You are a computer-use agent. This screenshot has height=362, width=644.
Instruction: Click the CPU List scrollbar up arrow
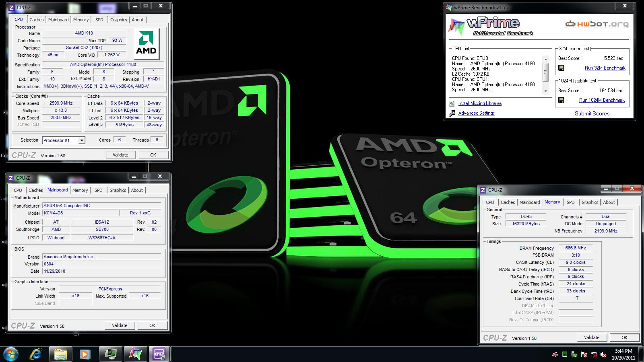coord(546,59)
